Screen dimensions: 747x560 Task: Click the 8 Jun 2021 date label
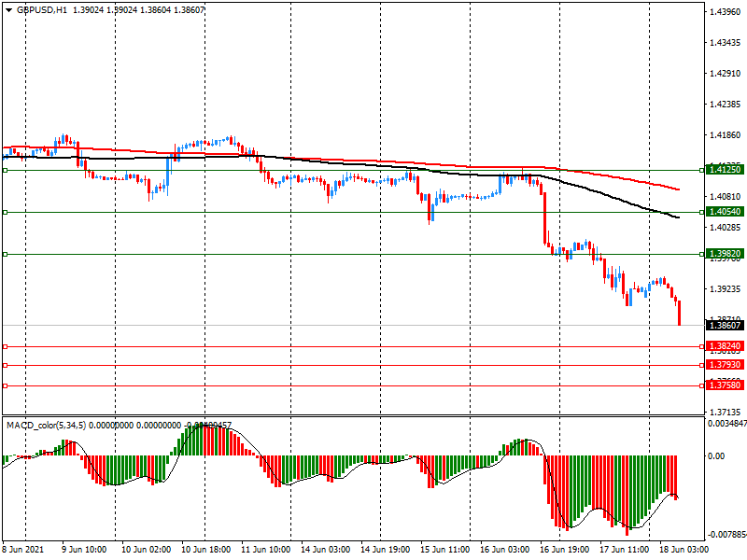click(22, 549)
